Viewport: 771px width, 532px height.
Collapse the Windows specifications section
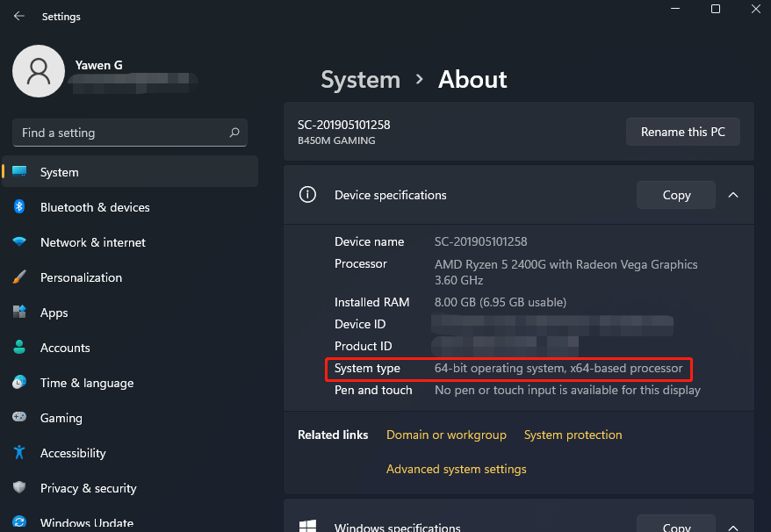pyautogui.click(x=733, y=528)
